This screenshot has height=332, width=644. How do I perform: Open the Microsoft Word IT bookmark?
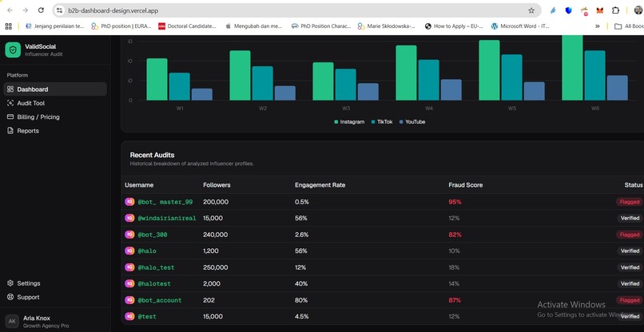tap(520, 26)
